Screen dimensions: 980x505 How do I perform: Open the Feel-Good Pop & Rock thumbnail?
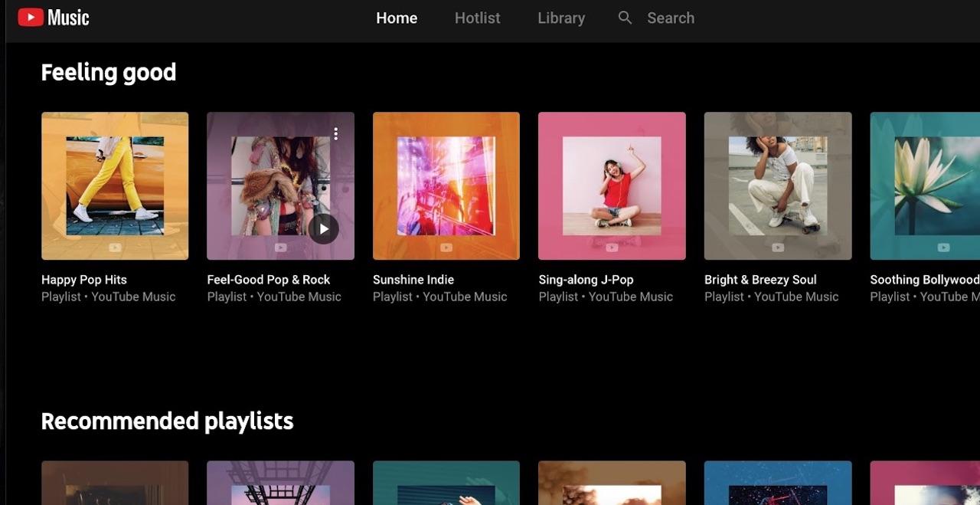tap(280, 186)
